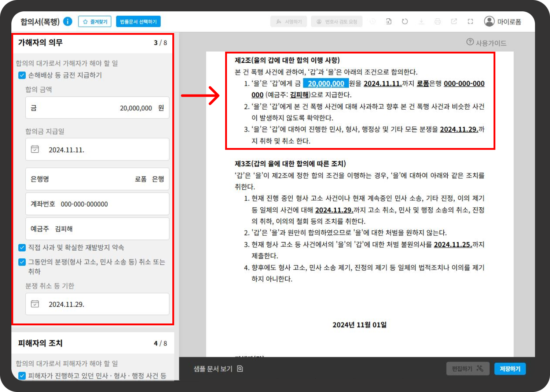The image size is (550, 392).
Task: Toggle 그동안의 분쟁 취소 또는 취하 checkbox
Action: 22,262
